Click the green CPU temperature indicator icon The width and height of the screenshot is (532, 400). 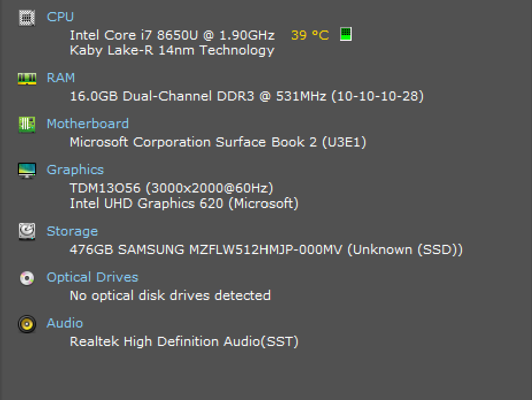pos(346,34)
